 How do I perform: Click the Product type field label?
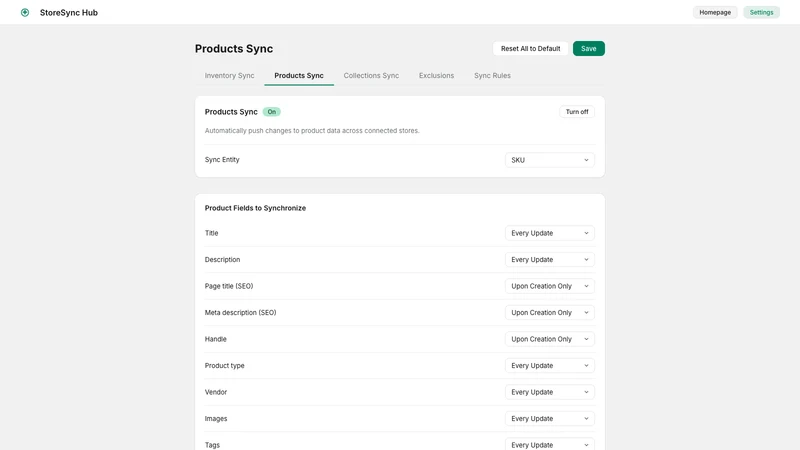224,366
